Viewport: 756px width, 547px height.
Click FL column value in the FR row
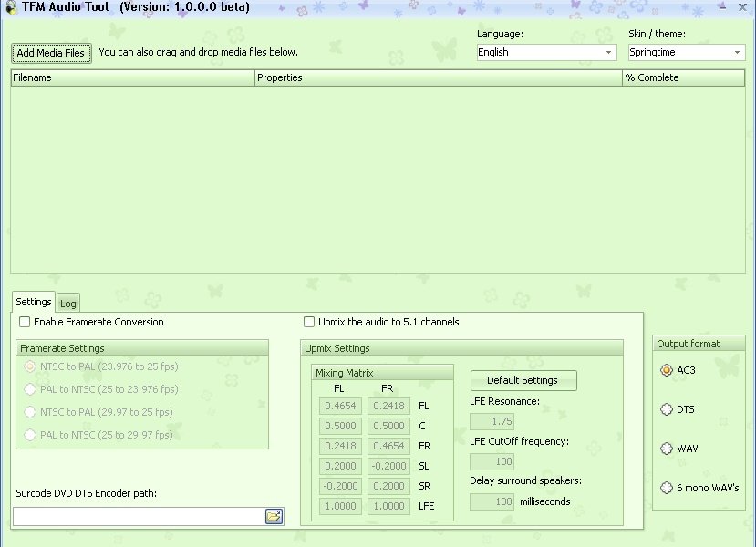pyautogui.click(x=340, y=447)
